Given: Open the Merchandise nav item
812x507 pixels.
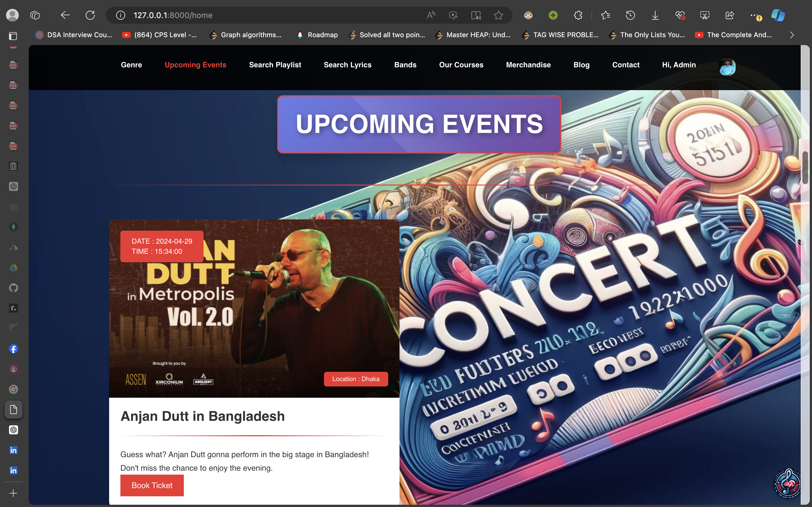Looking at the screenshot, I should coord(528,65).
